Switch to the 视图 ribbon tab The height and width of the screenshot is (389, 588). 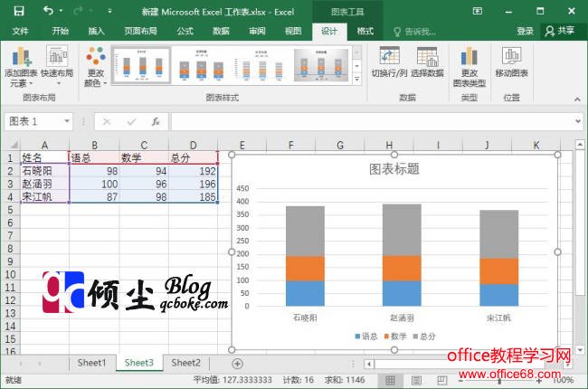[293, 31]
